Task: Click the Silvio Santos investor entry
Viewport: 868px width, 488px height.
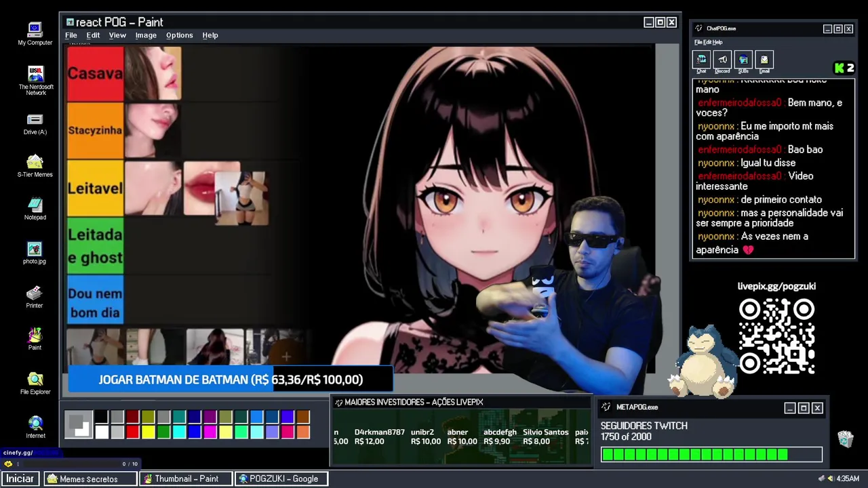Action: tap(545, 436)
